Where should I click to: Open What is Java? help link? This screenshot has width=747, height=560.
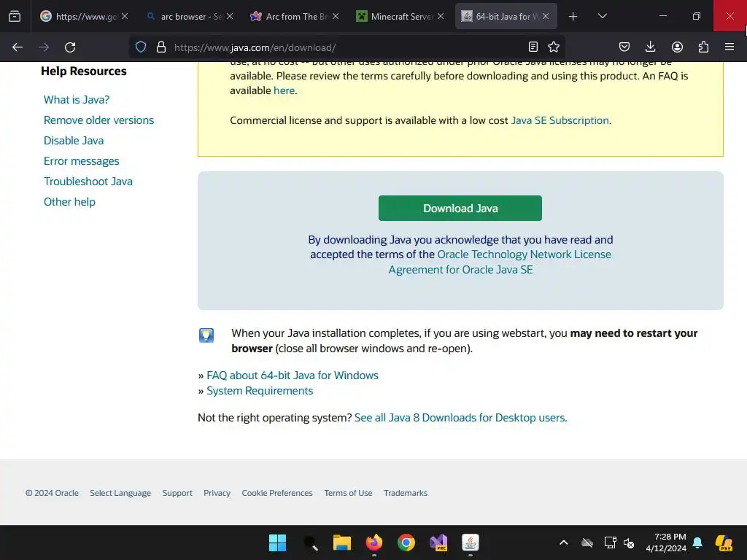click(77, 99)
